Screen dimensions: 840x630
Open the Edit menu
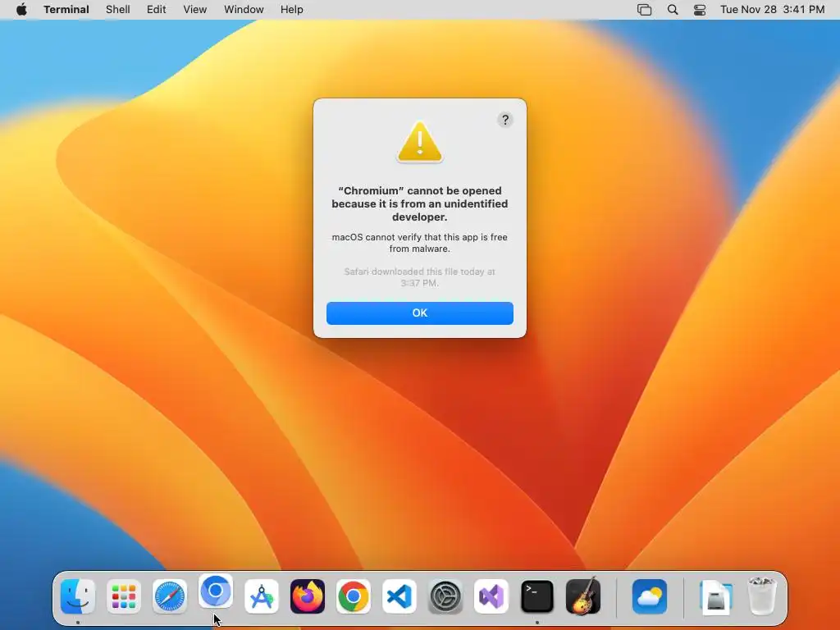click(157, 10)
